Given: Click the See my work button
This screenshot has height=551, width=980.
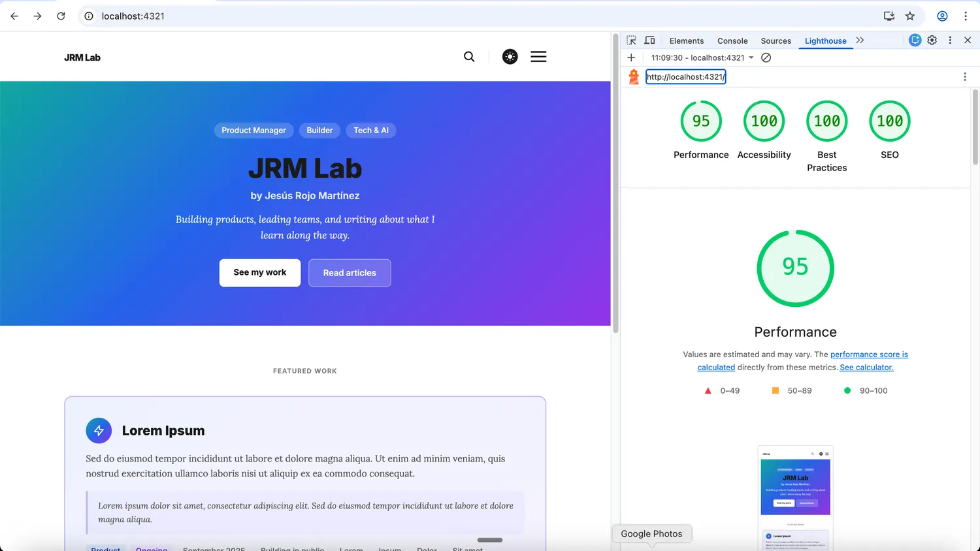Looking at the screenshot, I should (x=259, y=272).
